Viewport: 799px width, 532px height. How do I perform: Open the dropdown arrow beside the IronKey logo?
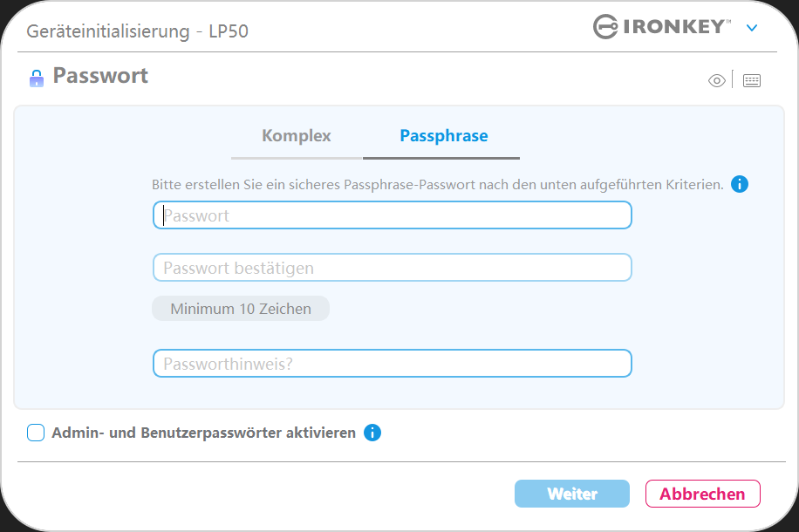point(752,28)
